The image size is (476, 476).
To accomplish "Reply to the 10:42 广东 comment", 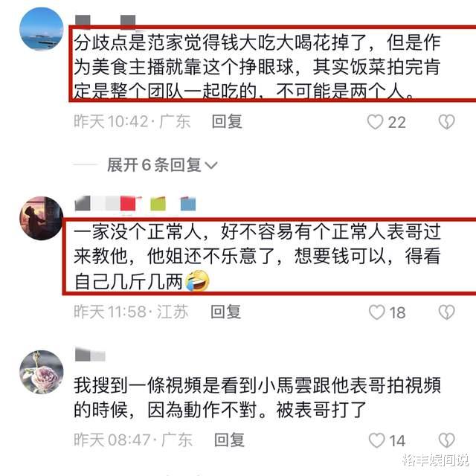I will 227,122.
